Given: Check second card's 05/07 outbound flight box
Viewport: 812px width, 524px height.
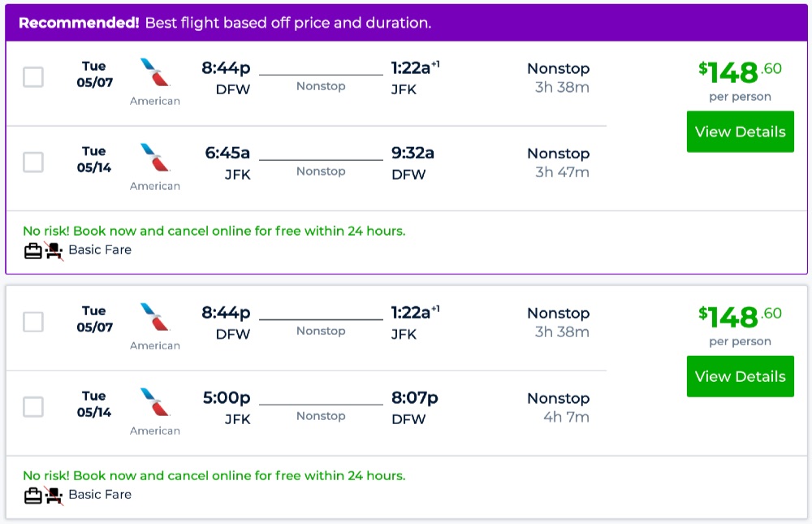Looking at the screenshot, I should 33,322.
